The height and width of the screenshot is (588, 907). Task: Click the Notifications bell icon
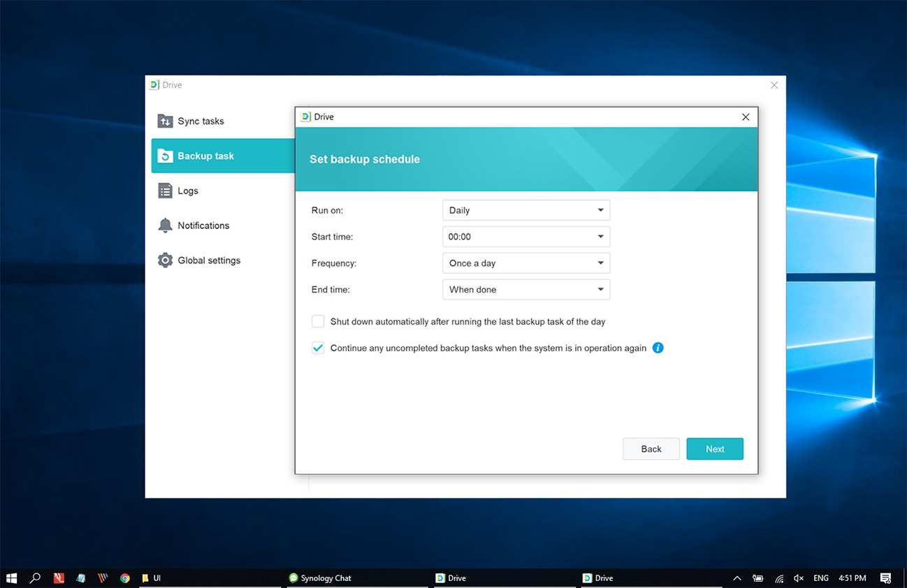point(165,226)
